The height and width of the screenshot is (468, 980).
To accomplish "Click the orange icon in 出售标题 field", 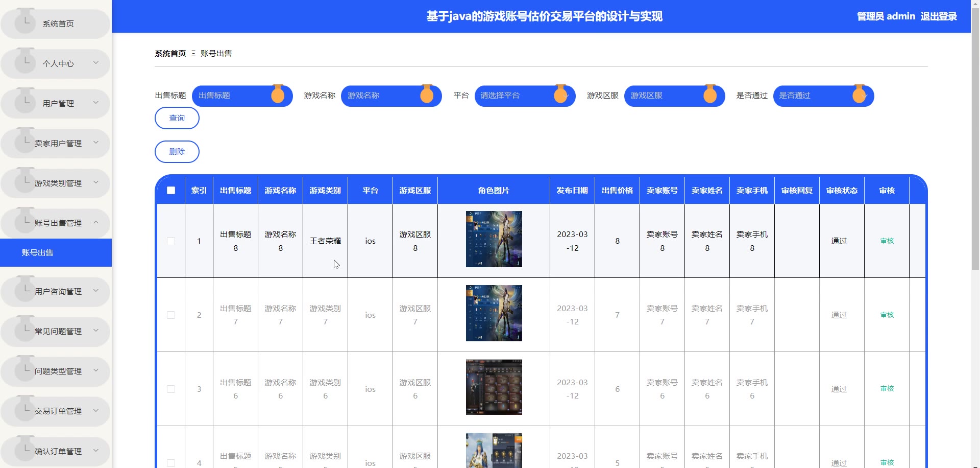I will [x=278, y=94].
